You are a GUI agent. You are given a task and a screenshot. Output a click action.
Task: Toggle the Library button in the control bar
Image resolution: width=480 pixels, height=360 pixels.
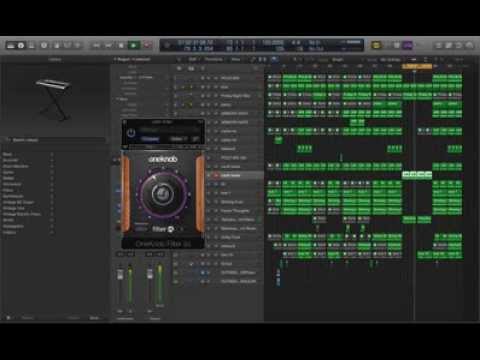pos(11,45)
